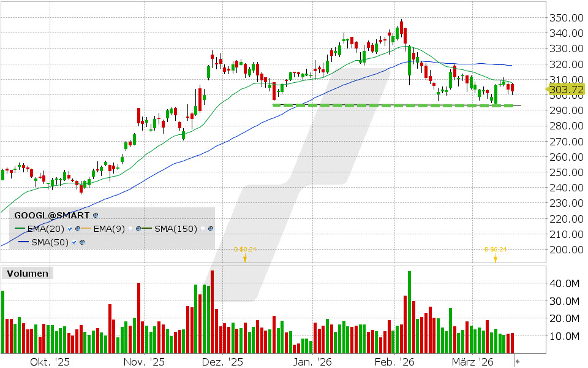
Task: Open settings gear next to EMA(9)
Action: point(138,229)
